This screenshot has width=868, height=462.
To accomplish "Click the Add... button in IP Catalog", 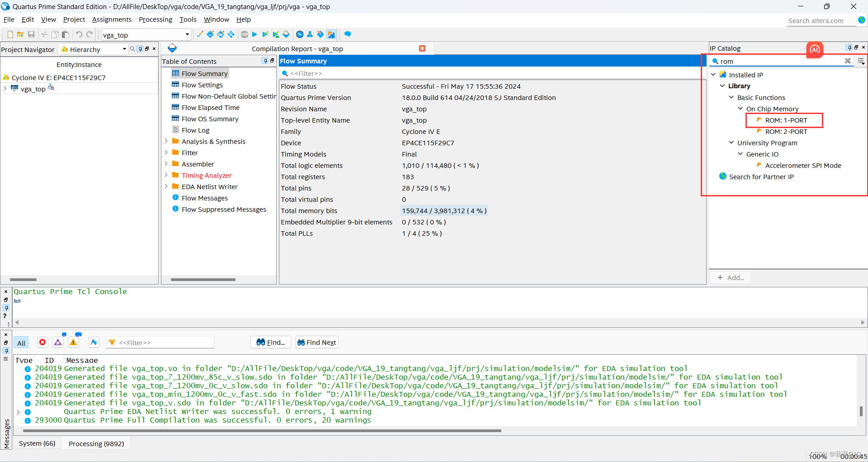I will point(731,277).
